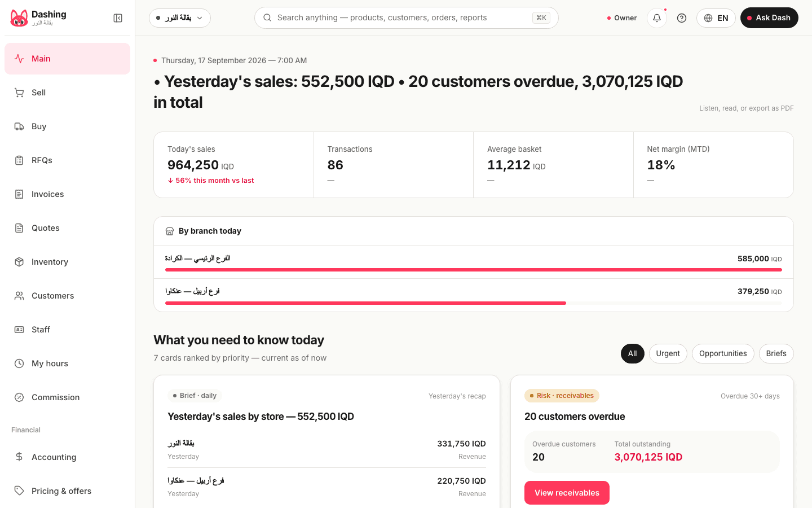
Task: Open Commission via its percent icon
Action: (x=19, y=397)
